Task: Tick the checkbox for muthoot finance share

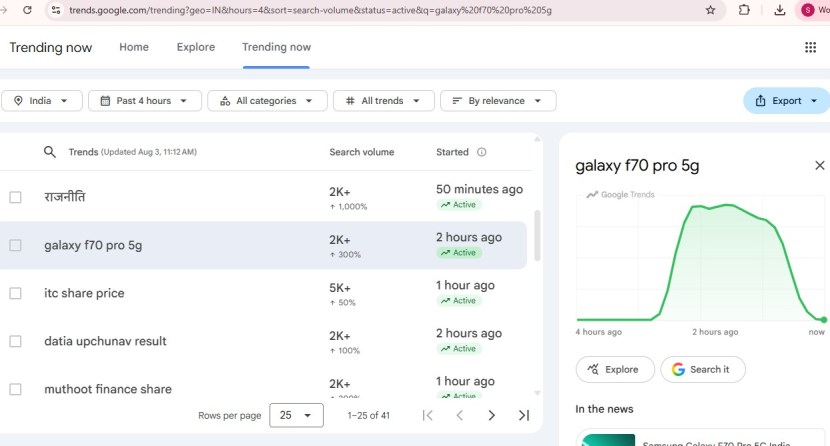Action: (x=15, y=389)
